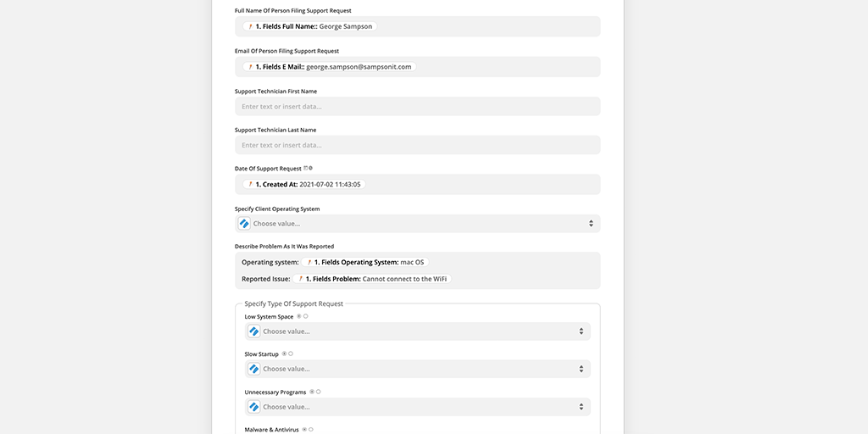Expand the Slow Startup value dropdown
This screenshot has height=434, width=868.
coord(581,369)
